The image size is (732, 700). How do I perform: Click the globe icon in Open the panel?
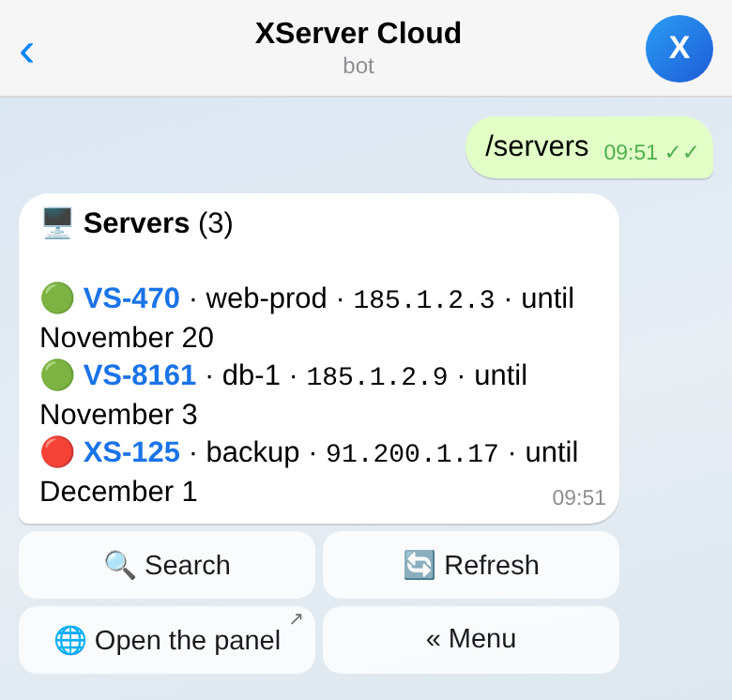(x=70, y=640)
